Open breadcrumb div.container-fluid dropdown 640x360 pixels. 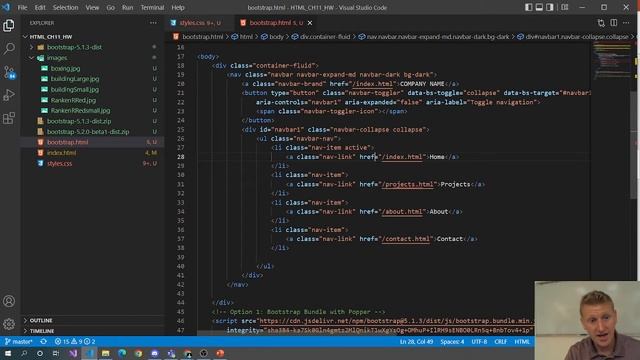coord(321,37)
